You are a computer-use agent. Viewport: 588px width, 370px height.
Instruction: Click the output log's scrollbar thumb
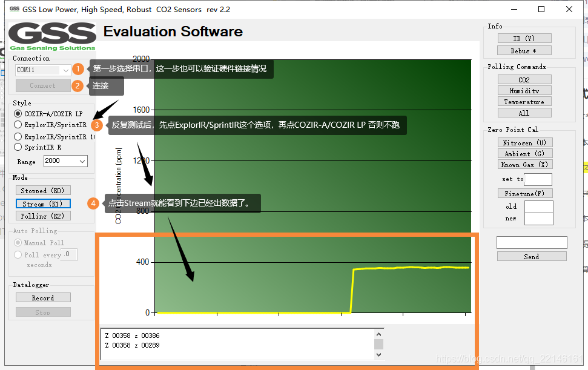pyautogui.click(x=378, y=344)
